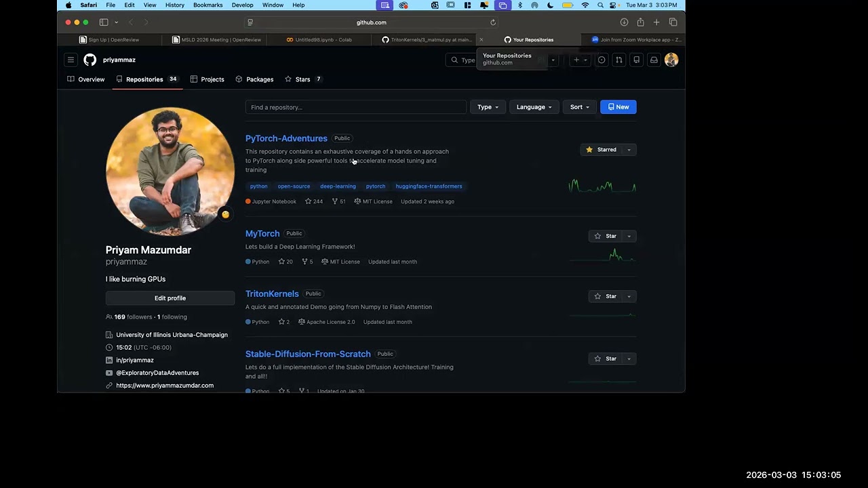Click the star icon on MyTorch stars count
This screenshot has height=488, width=868.
coord(281,262)
